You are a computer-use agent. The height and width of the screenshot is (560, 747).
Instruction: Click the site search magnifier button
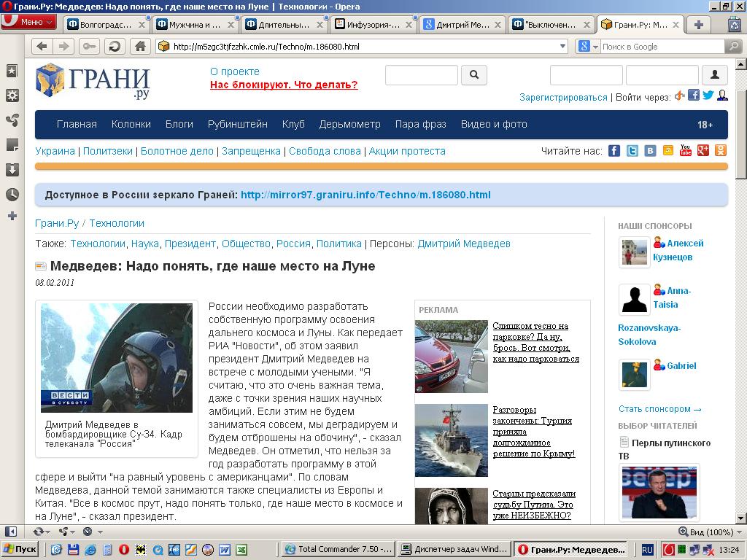(474, 74)
